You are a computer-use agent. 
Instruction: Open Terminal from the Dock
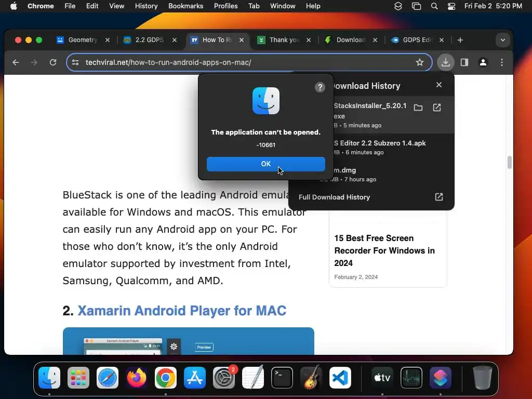(282, 378)
